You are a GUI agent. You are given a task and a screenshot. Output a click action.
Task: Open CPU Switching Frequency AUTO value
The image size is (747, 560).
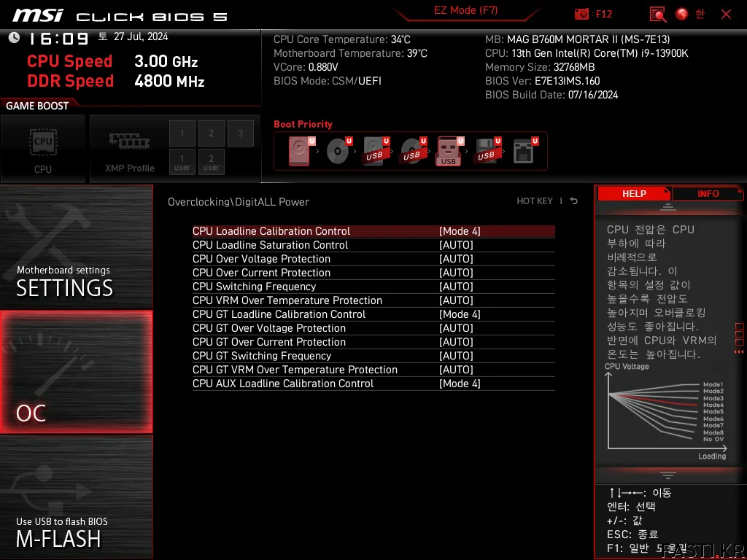pyautogui.click(x=456, y=286)
